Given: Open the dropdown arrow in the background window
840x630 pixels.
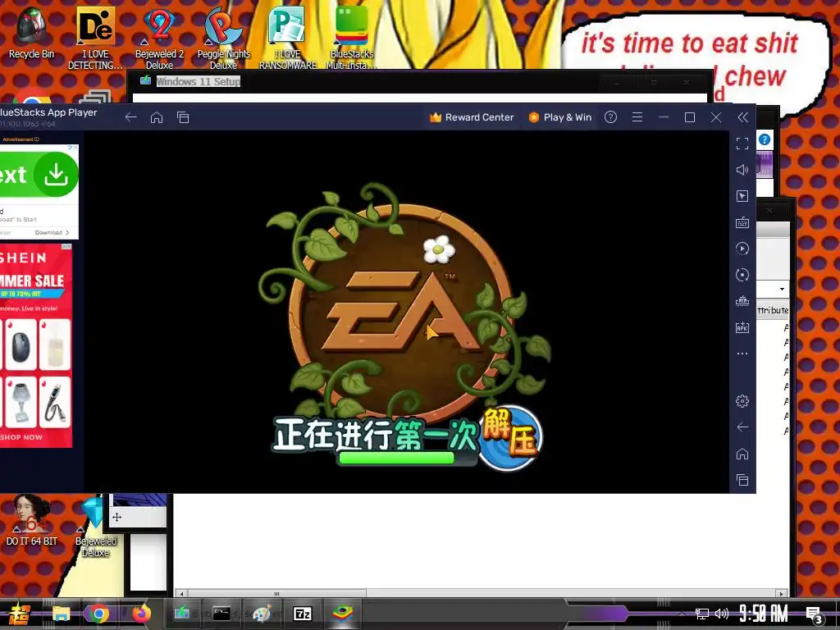Looking at the screenshot, I should pos(782,289).
